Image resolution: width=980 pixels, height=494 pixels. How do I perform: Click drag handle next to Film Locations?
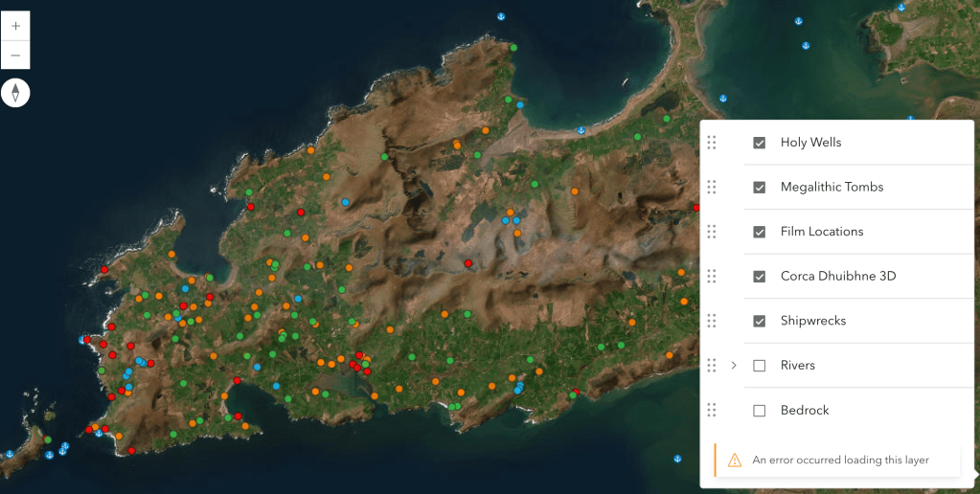click(x=711, y=232)
